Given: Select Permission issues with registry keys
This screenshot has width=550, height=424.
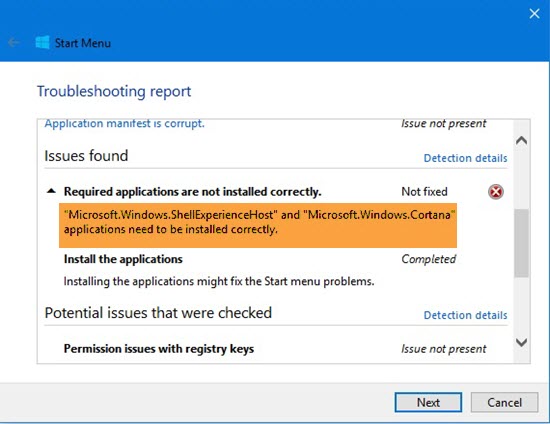Looking at the screenshot, I should pos(159,349).
